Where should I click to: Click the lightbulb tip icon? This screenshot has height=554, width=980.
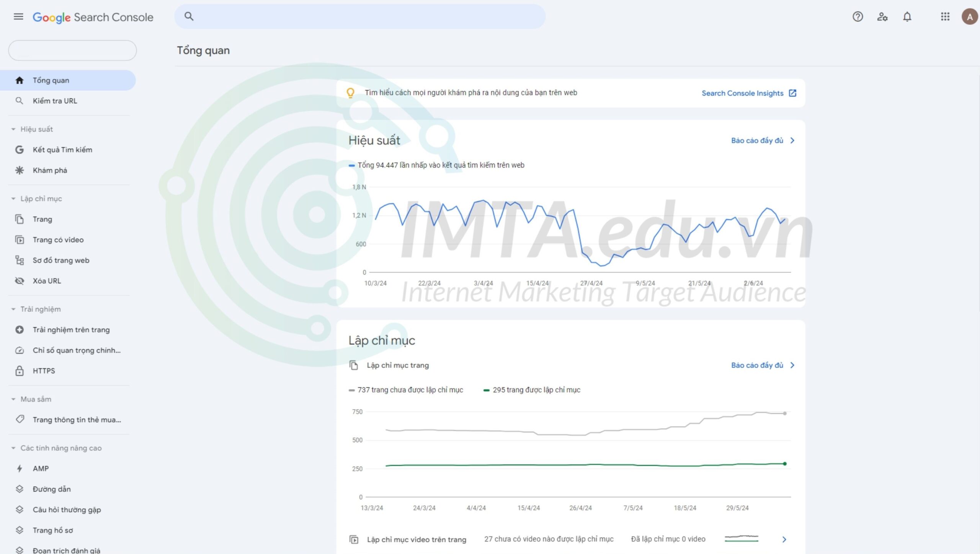tap(350, 93)
